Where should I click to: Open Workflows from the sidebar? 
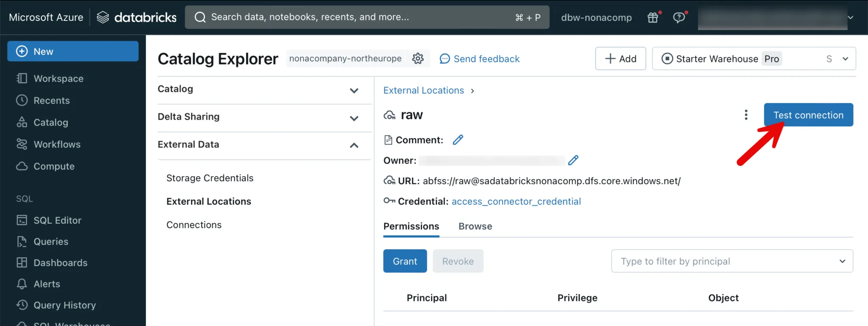[x=57, y=144]
